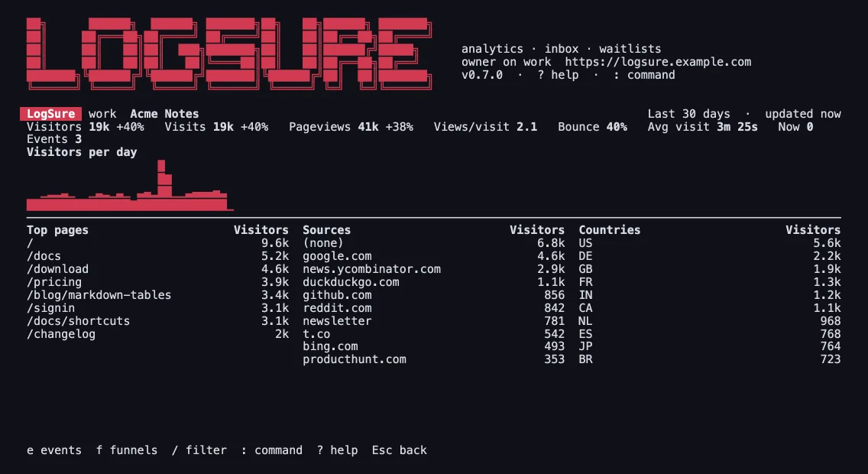Image resolution: width=868 pixels, height=474 pixels.
Task: Click 'Esc back' in footer bar
Action: [x=399, y=450]
